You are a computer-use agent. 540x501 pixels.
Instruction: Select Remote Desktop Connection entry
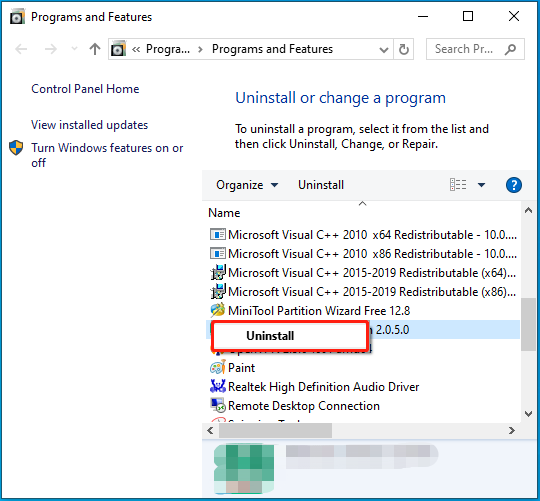pos(363,406)
